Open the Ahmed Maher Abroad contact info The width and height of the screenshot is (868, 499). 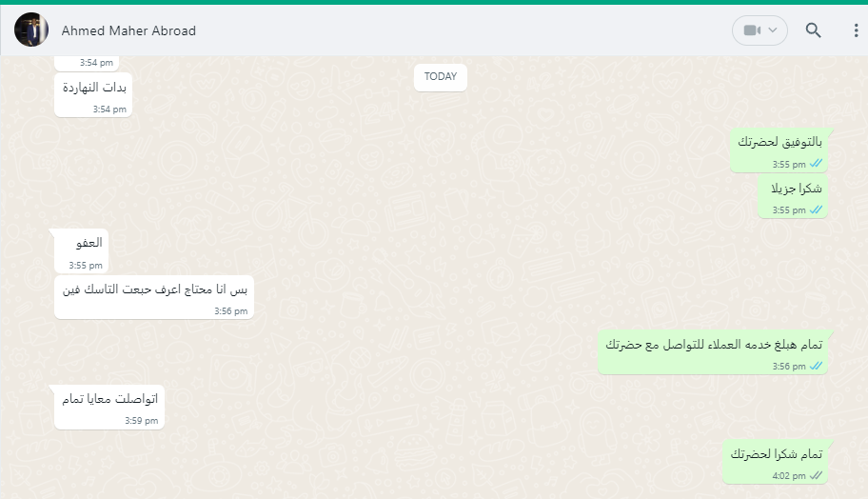click(x=128, y=31)
